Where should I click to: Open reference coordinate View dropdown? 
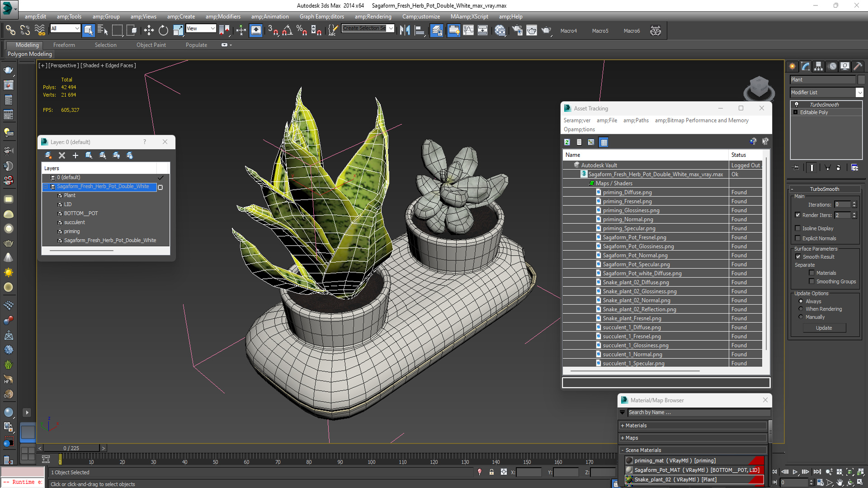(x=201, y=28)
